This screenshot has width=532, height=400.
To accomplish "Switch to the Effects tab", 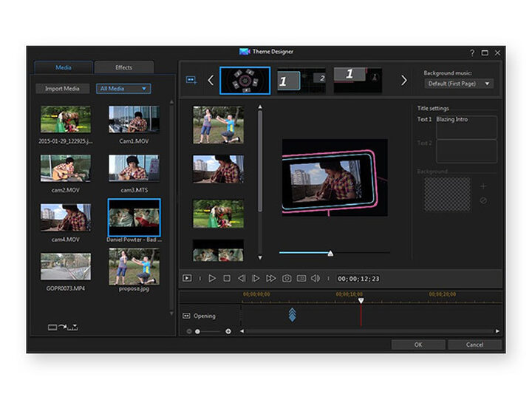I will coord(124,67).
